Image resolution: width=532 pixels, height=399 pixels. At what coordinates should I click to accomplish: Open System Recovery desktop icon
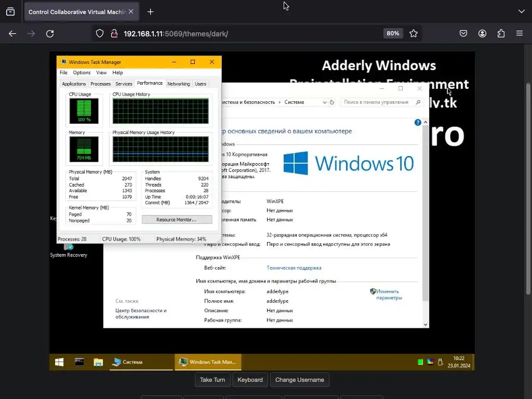[69, 251]
